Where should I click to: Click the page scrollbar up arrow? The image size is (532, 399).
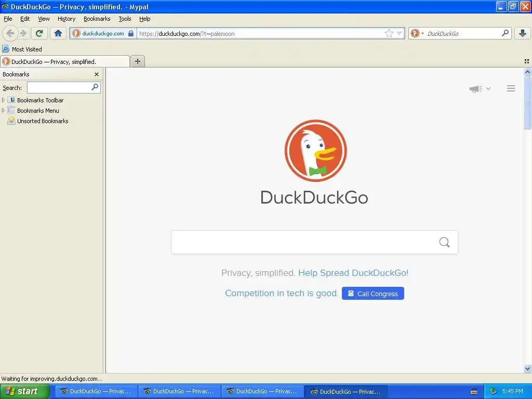(527, 72)
